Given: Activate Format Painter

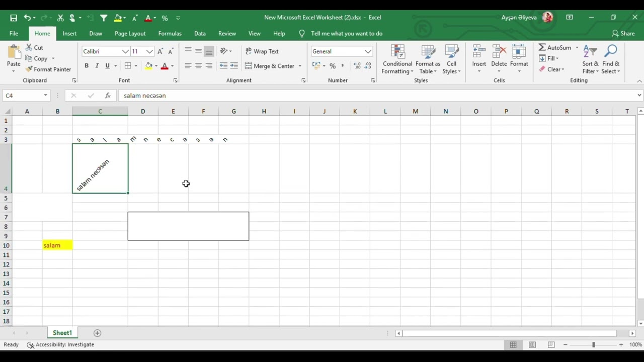Looking at the screenshot, I should tap(48, 69).
